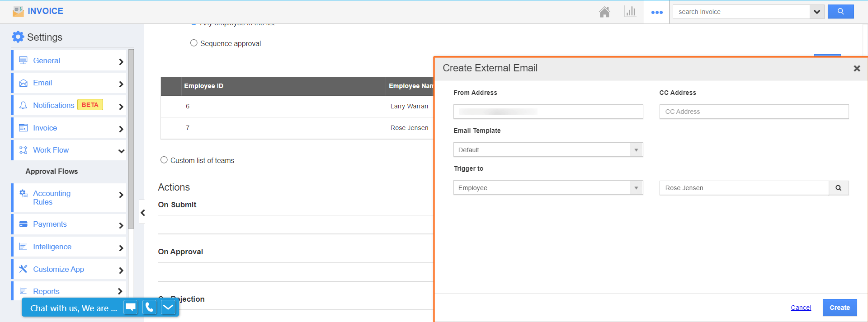Click the settings sidebar scrollbar
868x322 pixels.
pos(131,135)
